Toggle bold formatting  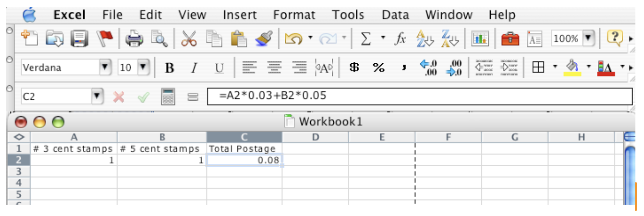coord(170,68)
